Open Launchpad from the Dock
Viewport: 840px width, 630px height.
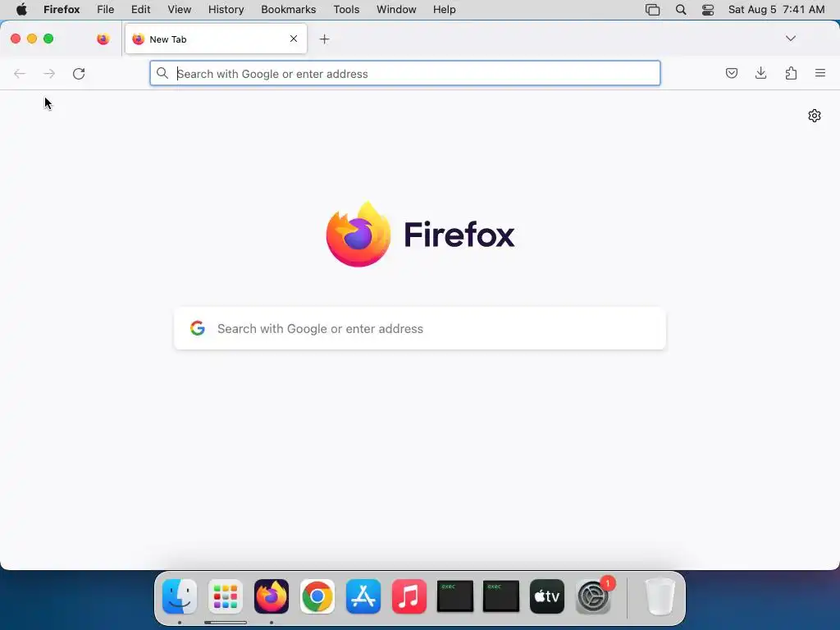coord(226,596)
